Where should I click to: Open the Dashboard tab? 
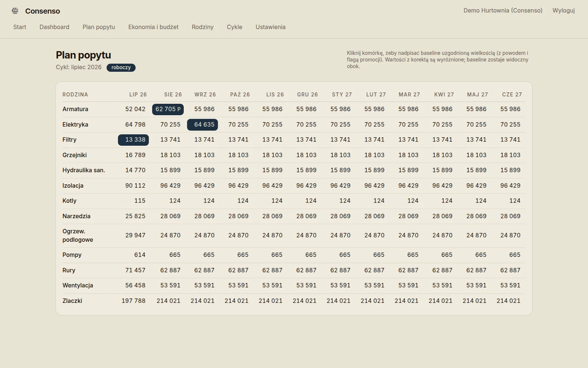pos(54,27)
